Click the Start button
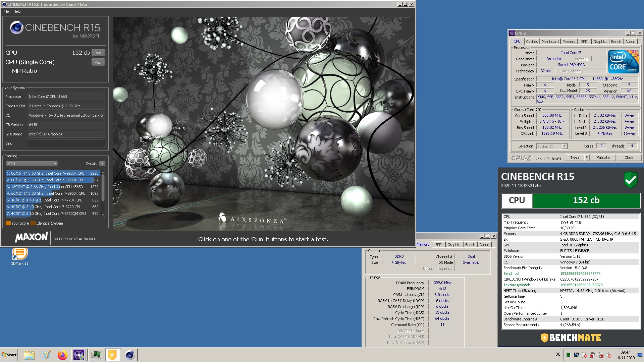Screen dimensions: 644x362 point(9,355)
